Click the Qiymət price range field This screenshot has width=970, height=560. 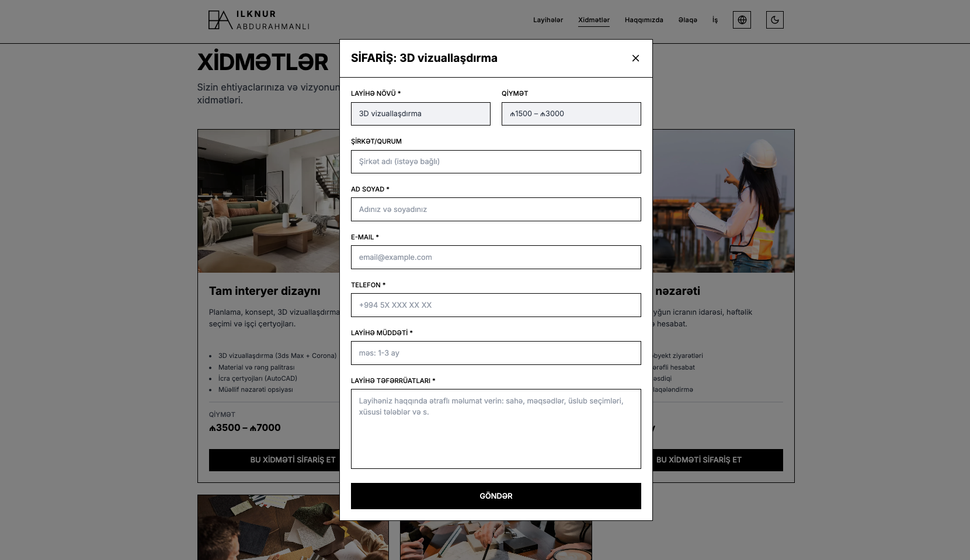[x=571, y=114]
